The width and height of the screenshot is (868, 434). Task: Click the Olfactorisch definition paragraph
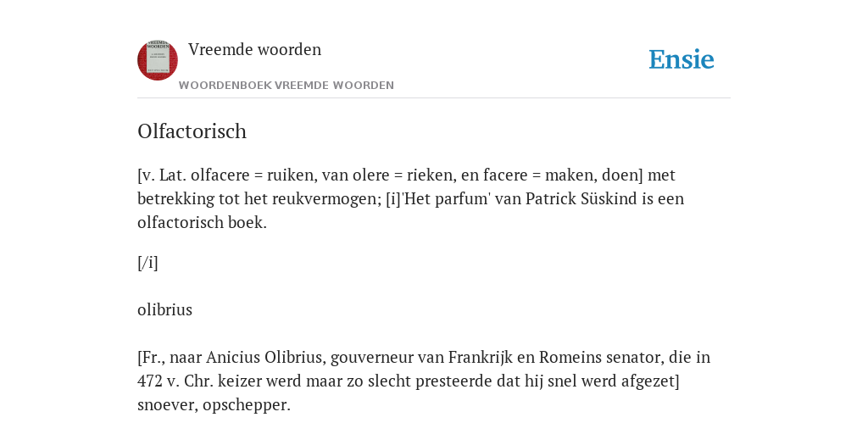411,198
